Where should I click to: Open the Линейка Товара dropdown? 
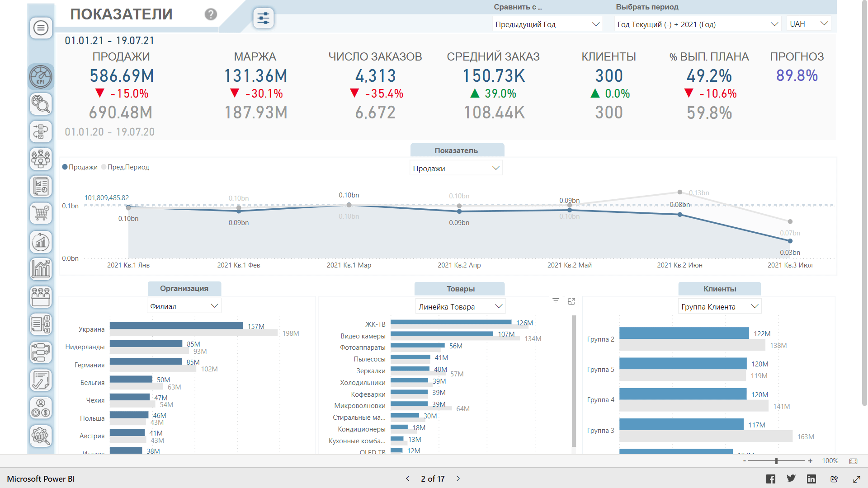(x=460, y=307)
